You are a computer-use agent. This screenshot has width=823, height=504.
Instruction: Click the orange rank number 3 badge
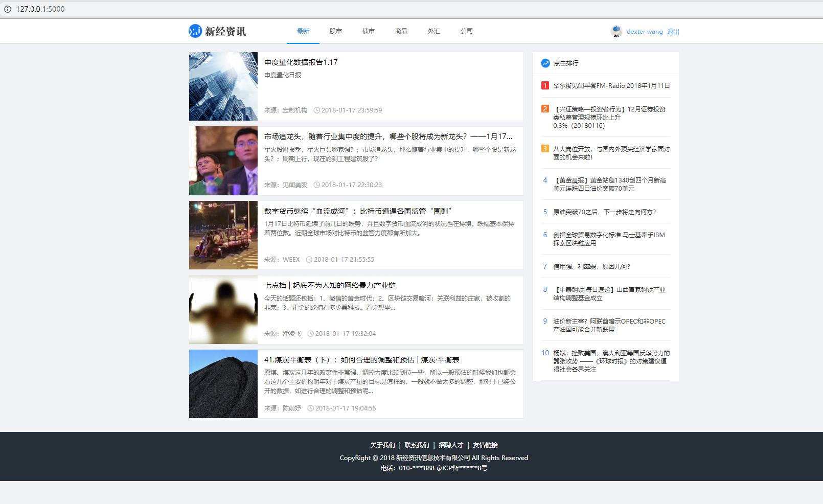click(544, 149)
